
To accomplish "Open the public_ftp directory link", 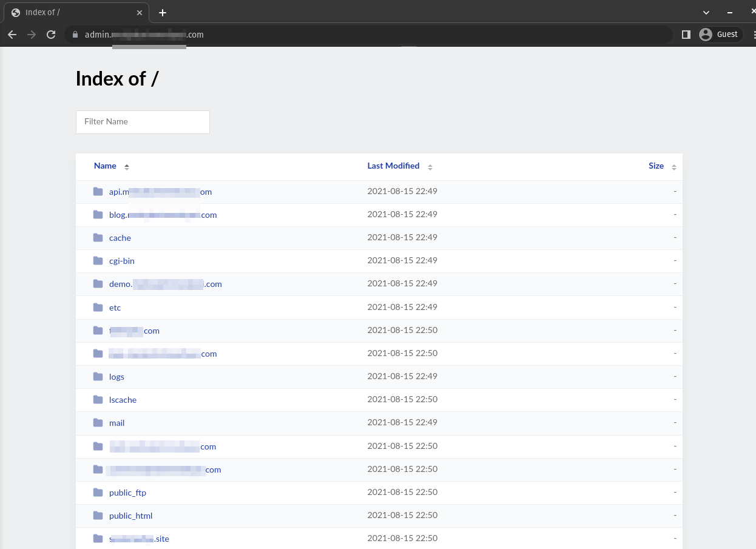I will click(x=127, y=493).
